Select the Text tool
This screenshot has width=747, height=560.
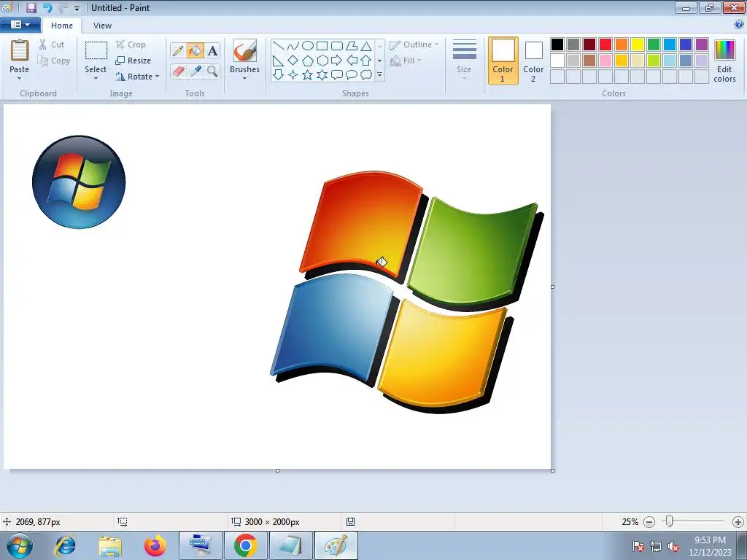[x=212, y=50]
